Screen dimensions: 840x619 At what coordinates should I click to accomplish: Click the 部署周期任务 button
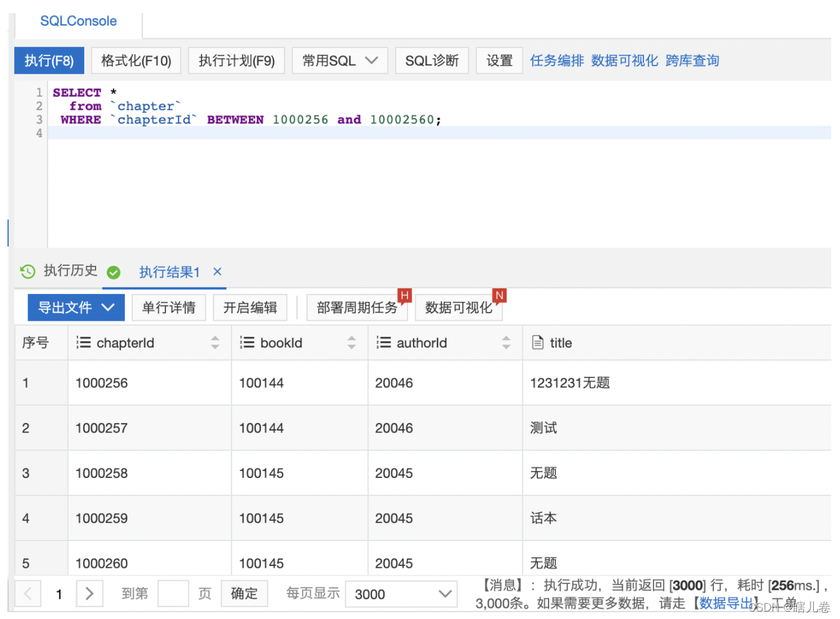click(357, 308)
